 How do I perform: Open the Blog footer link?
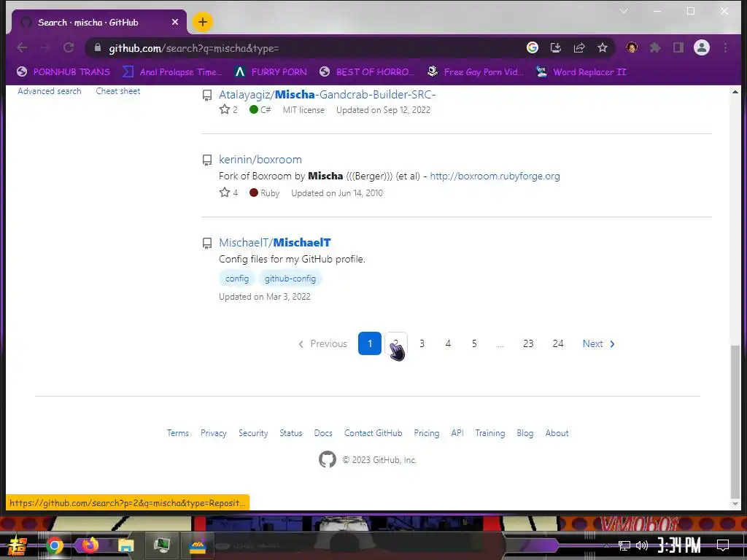coord(525,433)
